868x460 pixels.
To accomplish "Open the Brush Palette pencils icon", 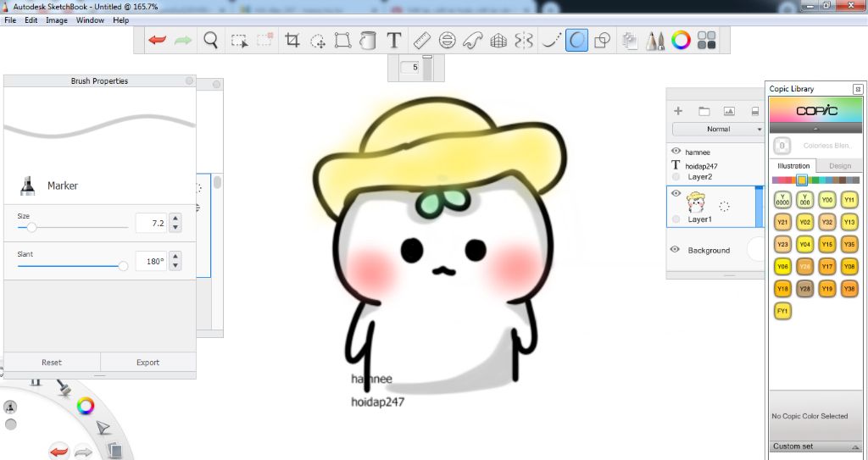I will tap(655, 41).
